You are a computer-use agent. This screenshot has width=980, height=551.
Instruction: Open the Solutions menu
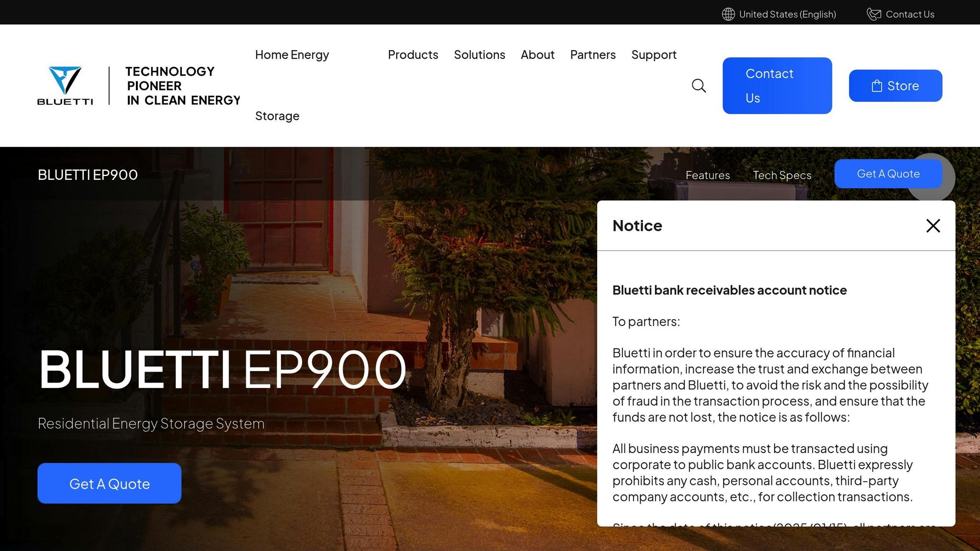(479, 55)
